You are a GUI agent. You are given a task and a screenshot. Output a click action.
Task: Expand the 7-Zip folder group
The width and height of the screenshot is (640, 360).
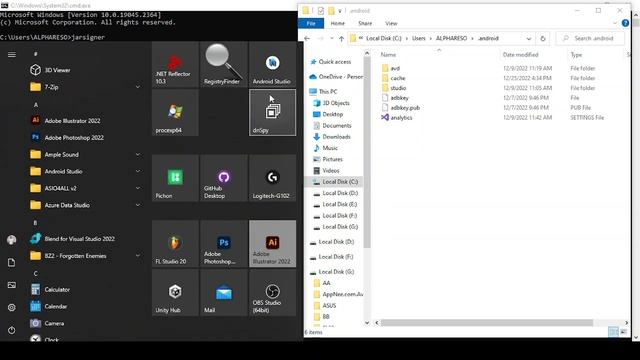pyautogui.click(x=86, y=87)
